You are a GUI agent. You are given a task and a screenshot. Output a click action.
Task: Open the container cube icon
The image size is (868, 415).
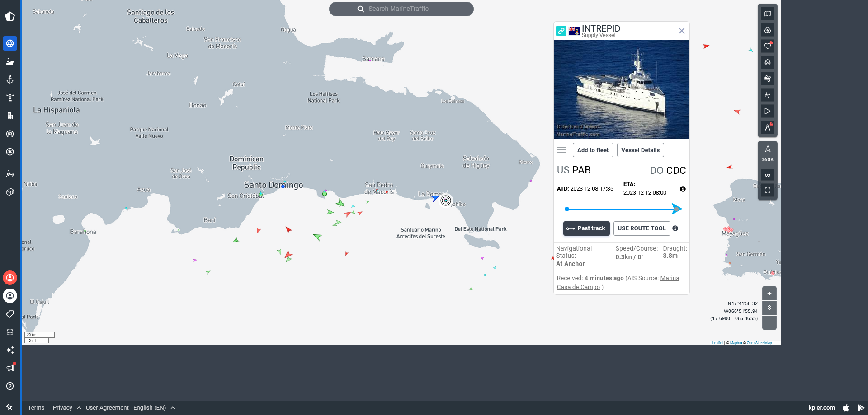click(x=10, y=192)
